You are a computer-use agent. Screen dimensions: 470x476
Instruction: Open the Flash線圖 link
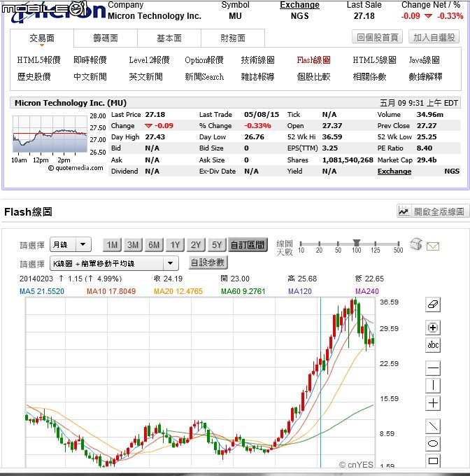point(313,60)
